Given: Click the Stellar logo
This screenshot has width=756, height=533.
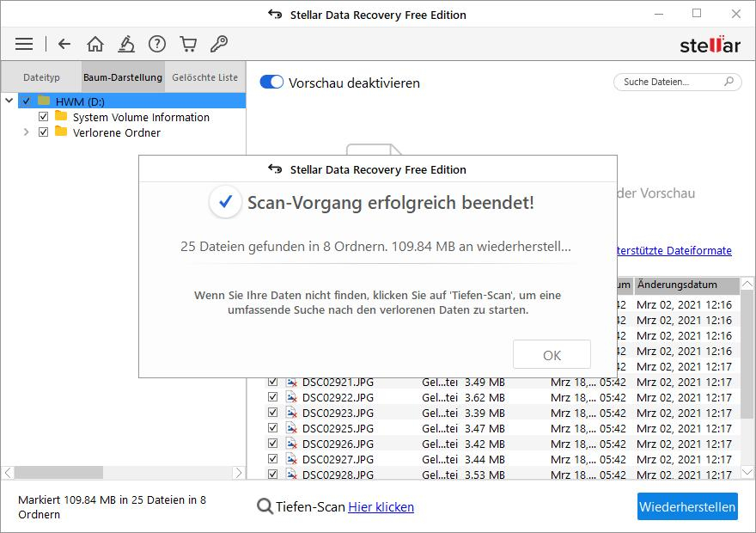Looking at the screenshot, I should (x=710, y=44).
